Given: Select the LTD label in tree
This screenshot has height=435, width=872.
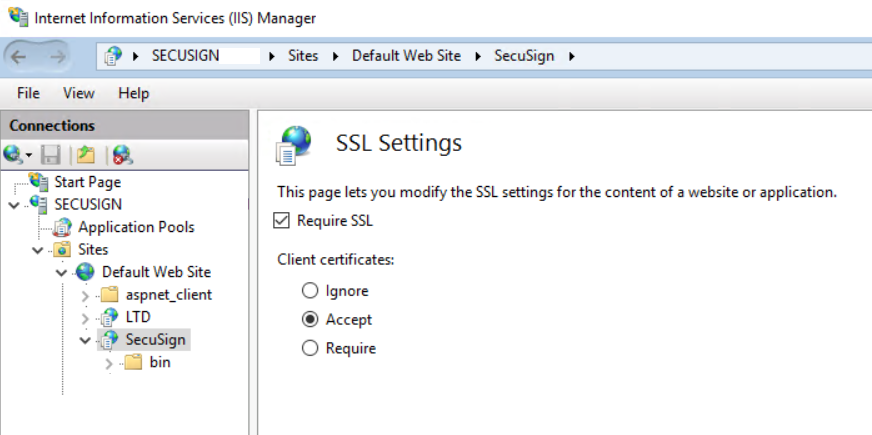Looking at the screenshot, I should (x=138, y=317).
